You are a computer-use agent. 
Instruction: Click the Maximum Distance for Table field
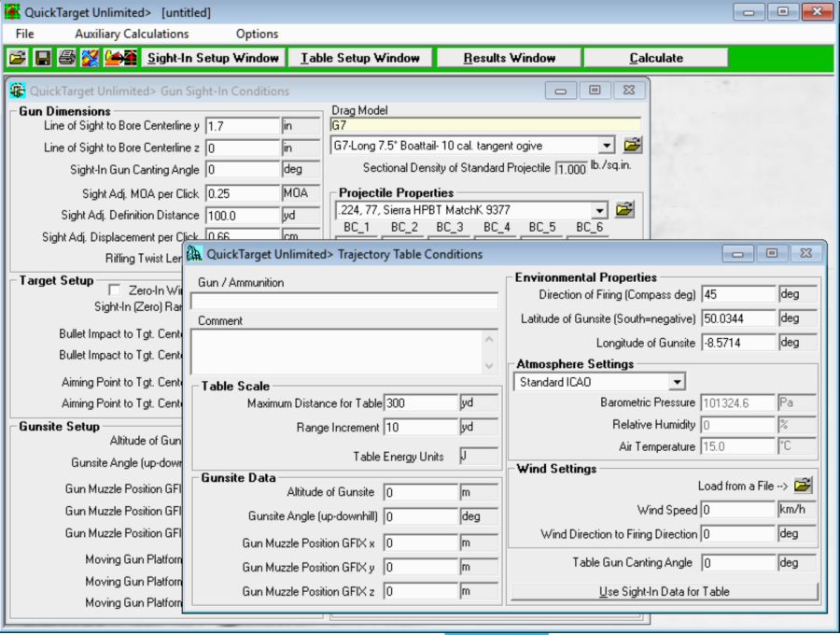[420, 403]
